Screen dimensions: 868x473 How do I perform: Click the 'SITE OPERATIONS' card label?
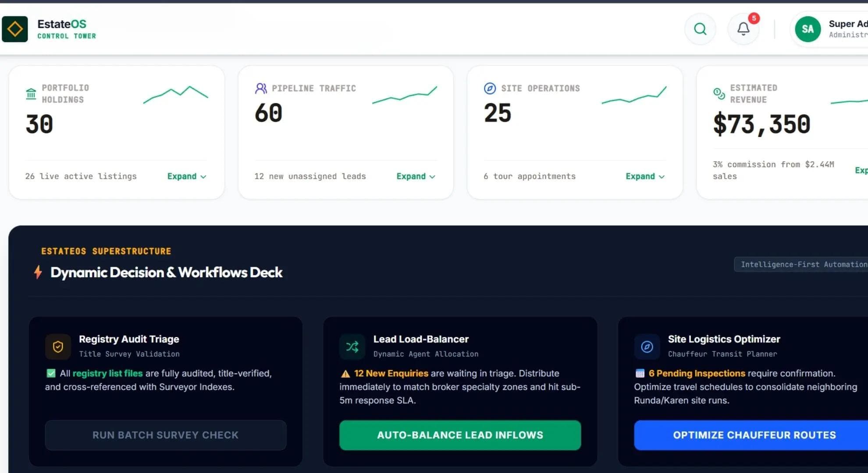(x=541, y=88)
